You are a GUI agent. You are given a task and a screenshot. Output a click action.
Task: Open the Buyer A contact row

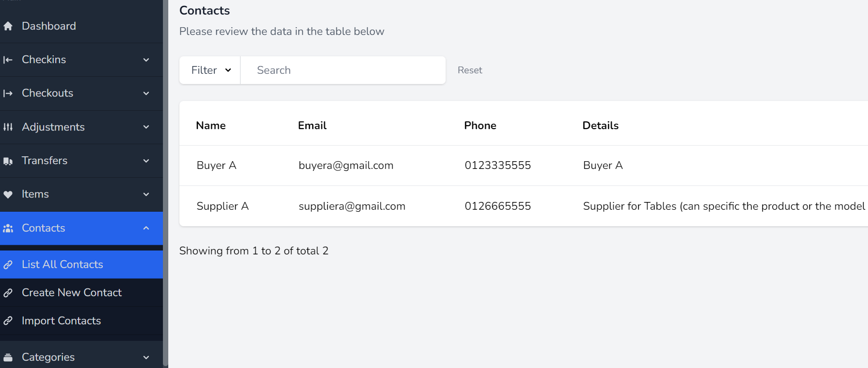216,166
